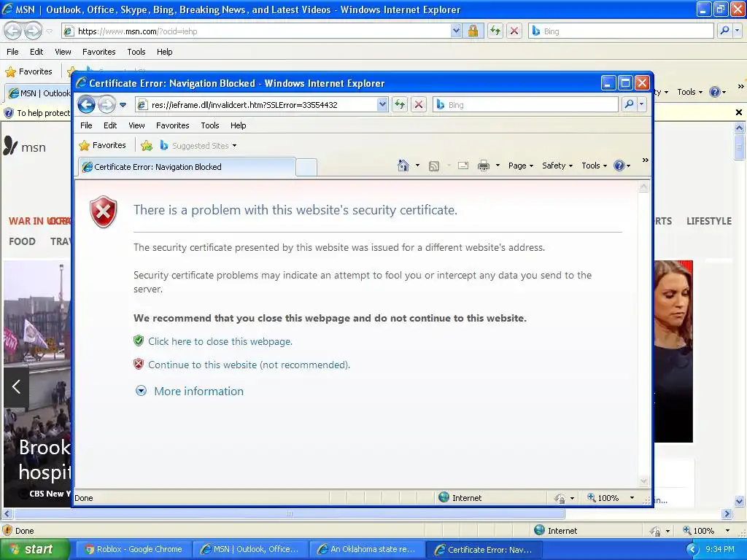This screenshot has width=747, height=560.
Task: Open recent pages dropdown beside Forward arrow
Action: (x=123, y=105)
